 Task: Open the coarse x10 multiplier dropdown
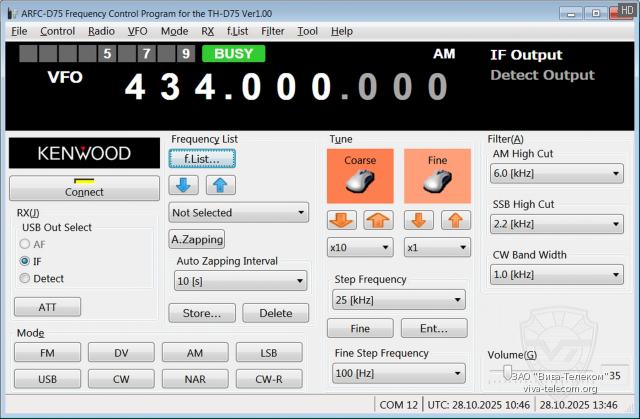pyautogui.click(x=360, y=248)
